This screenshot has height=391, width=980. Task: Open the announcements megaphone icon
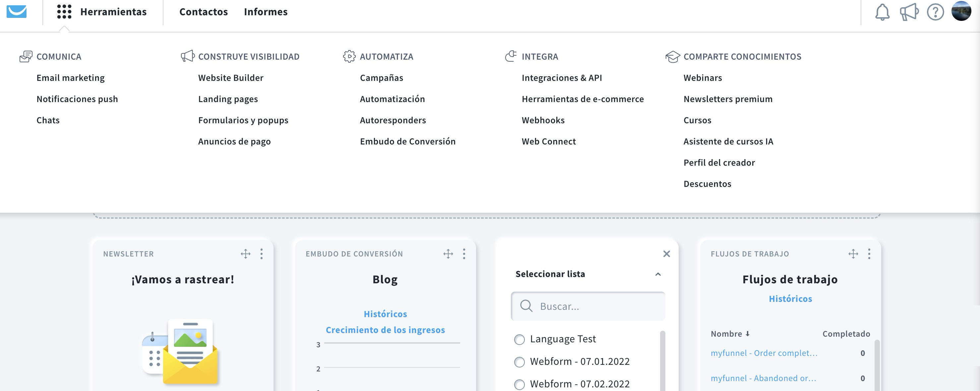tap(909, 12)
